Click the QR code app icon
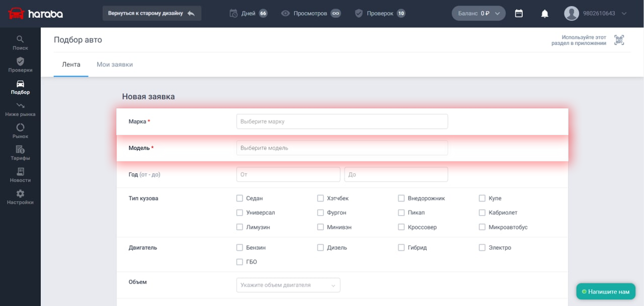Screen dimensions: 644x306 click(619, 40)
